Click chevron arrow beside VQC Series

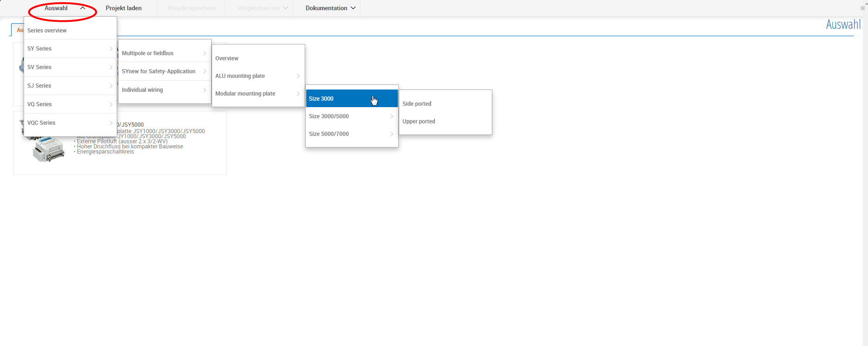pos(111,123)
